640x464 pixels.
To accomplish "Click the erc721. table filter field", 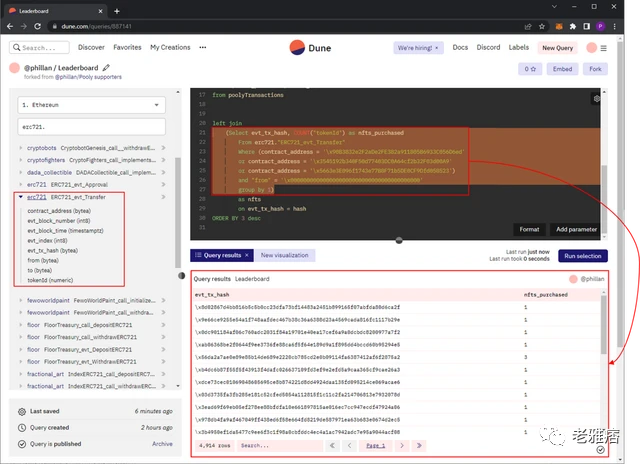I will [x=91, y=127].
